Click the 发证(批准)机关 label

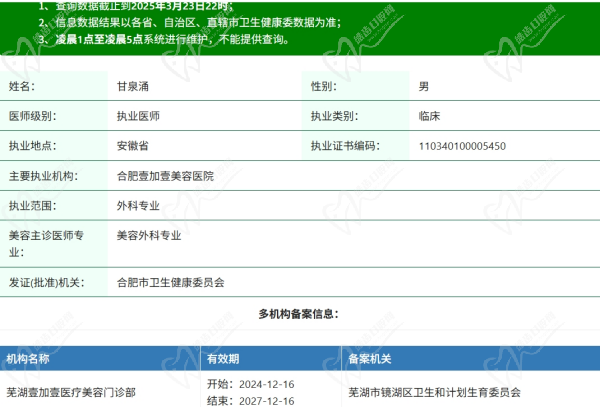pyautogui.click(x=47, y=283)
